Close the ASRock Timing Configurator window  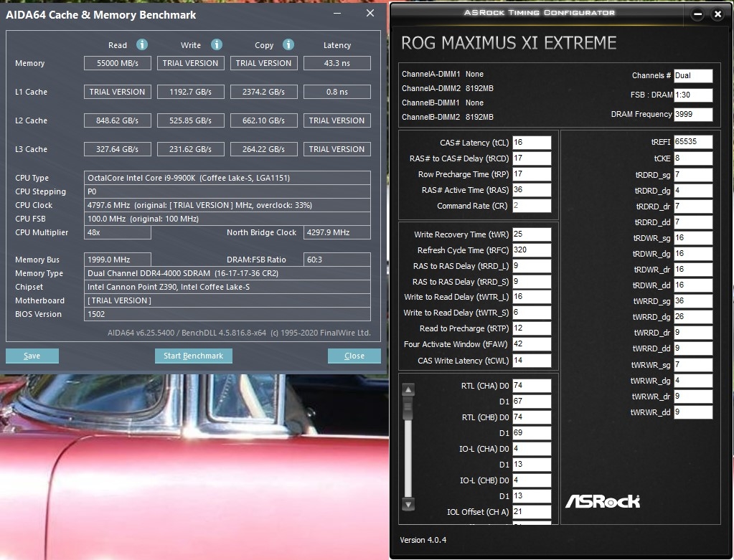click(x=717, y=14)
